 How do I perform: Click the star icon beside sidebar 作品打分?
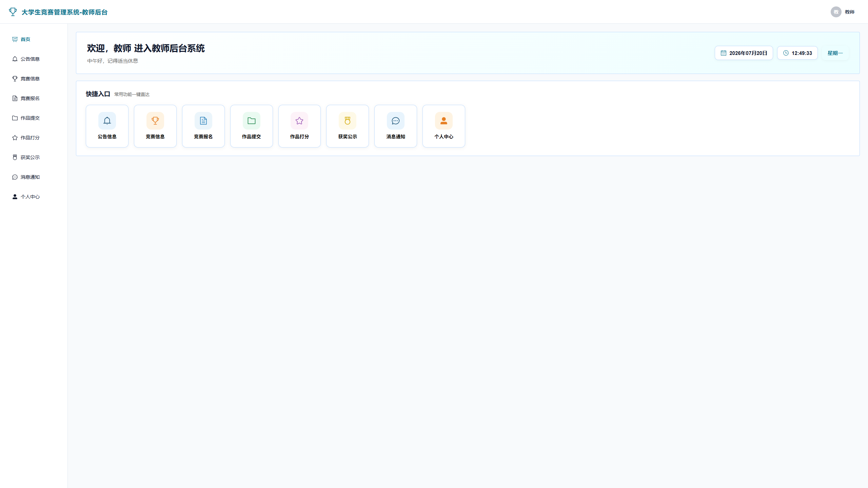[15, 138]
